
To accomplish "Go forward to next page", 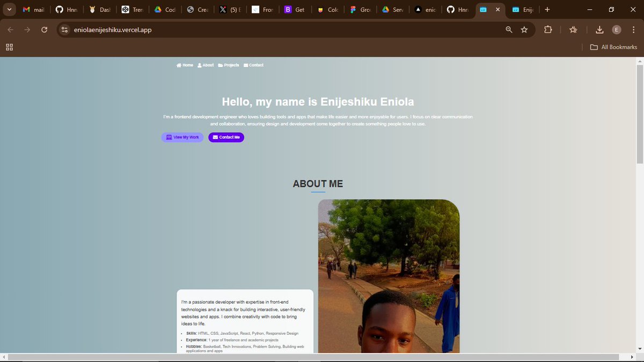I will (27, 29).
